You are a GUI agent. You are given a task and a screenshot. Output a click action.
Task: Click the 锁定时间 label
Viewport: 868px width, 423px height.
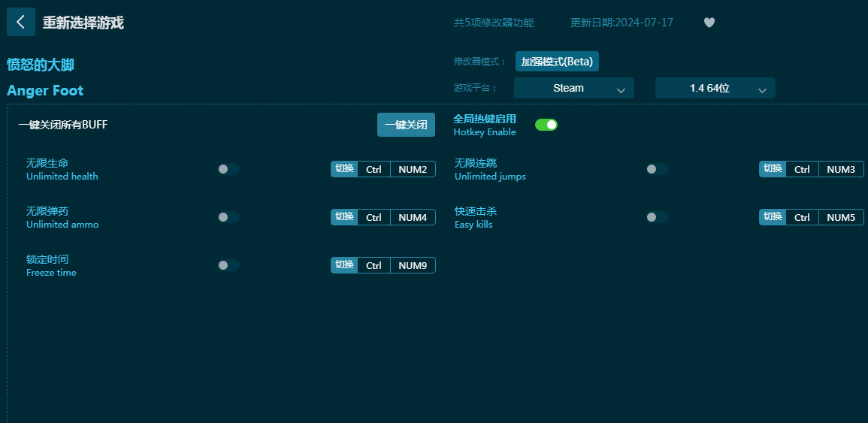[x=47, y=259]
